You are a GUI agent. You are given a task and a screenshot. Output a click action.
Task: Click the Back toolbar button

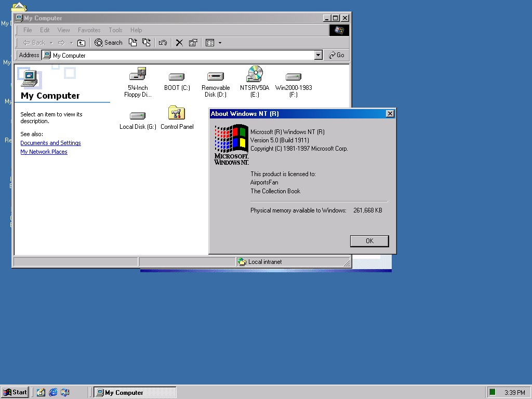click(x=34, y=43)
